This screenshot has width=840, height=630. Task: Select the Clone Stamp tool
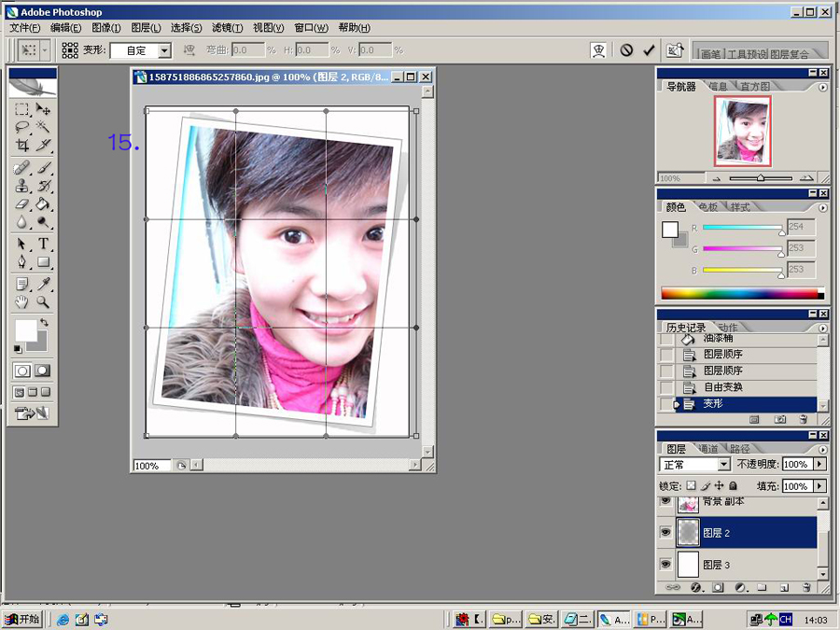[x=23, y=186]
